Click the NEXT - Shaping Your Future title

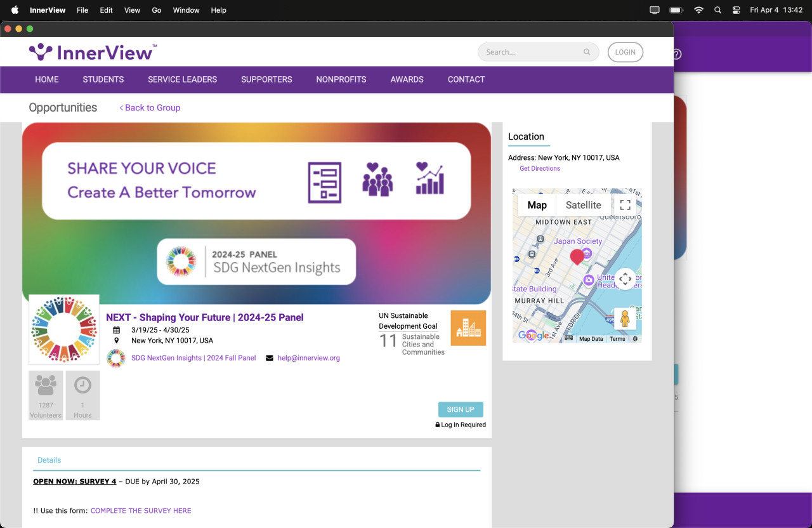(x=205, y=317)
